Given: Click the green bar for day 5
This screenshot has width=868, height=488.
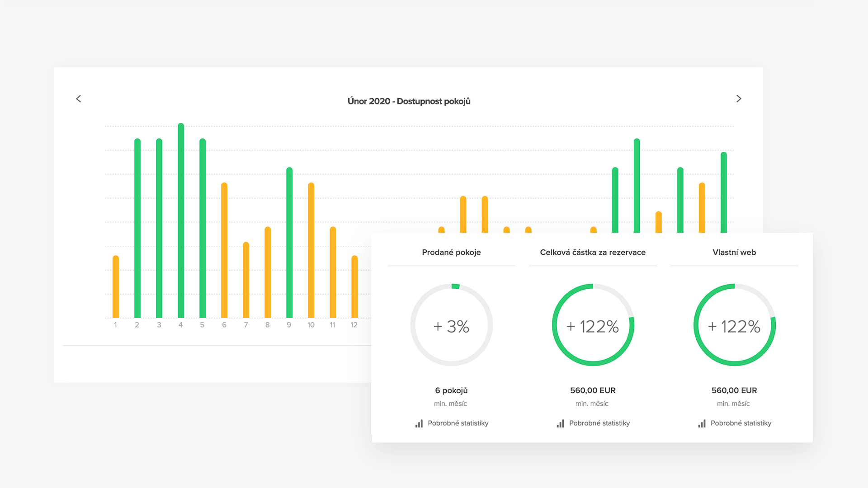Looking at the screenshot, I should tap(203, 228).
